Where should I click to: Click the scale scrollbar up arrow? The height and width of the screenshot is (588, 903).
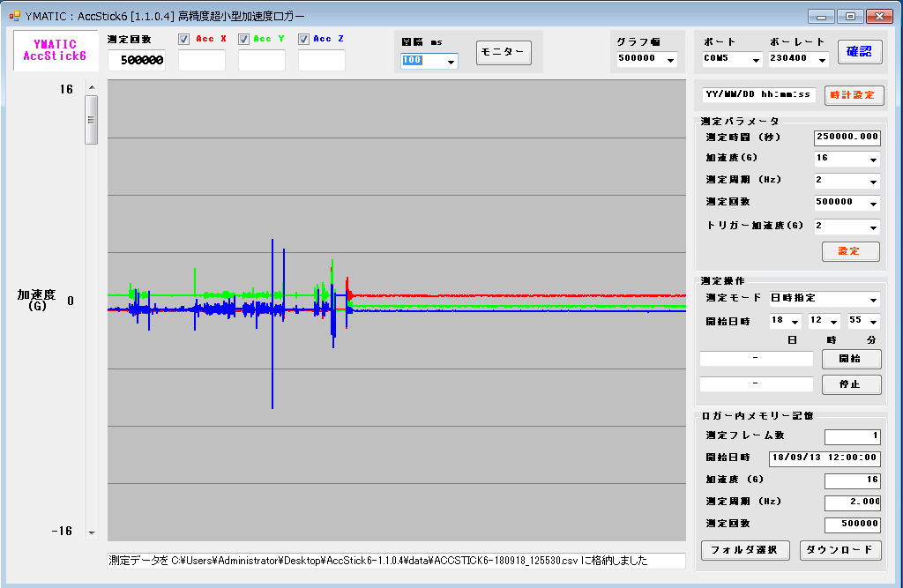[92, 87]
